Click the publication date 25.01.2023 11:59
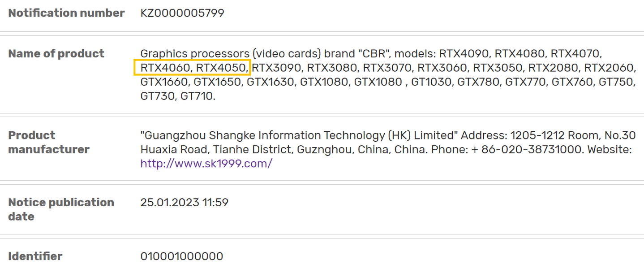The height and width of the screenshot is (269, 644). point(185,203)
